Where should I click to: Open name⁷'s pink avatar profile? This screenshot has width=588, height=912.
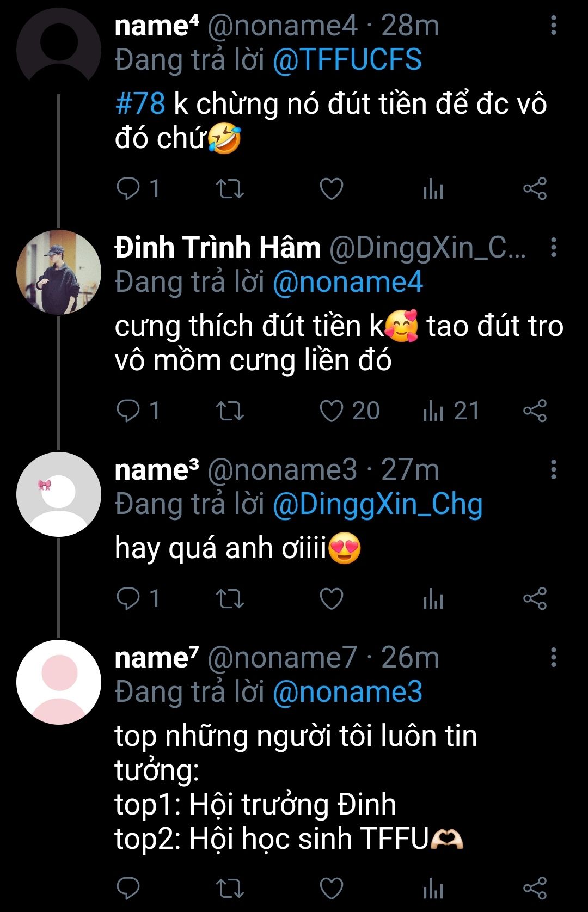pyautogui.click(x=59, y=682)
